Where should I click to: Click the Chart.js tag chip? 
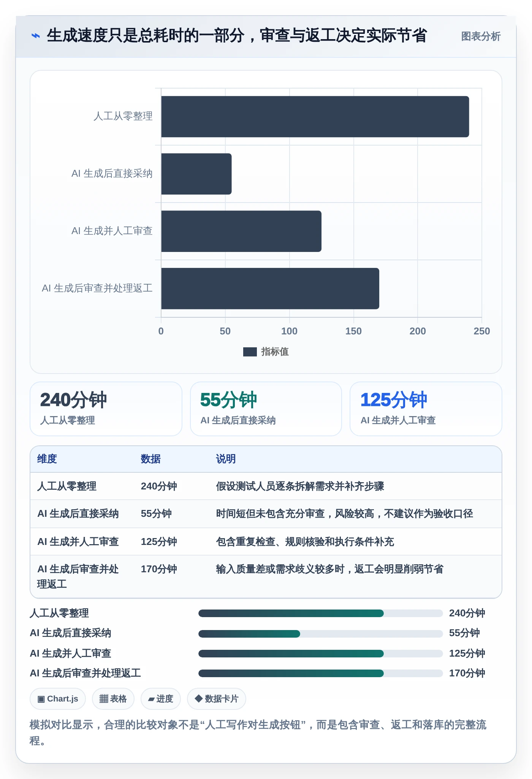click(58, 699)
